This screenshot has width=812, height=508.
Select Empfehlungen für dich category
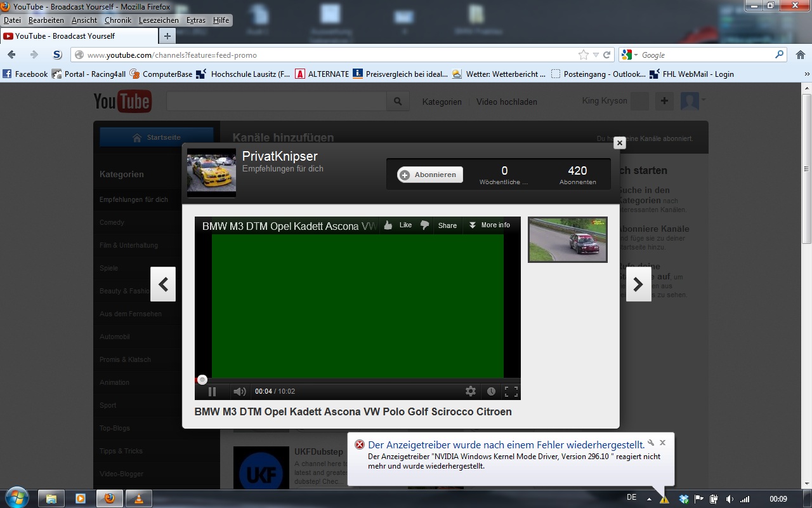point(134,199)
